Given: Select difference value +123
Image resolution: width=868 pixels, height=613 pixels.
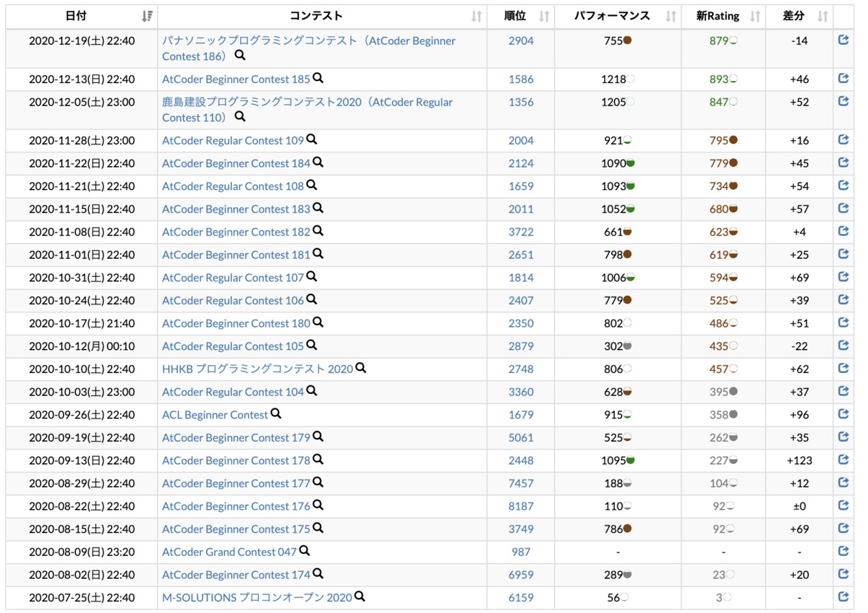Looking at the screenshot, I should click(799, 461).
